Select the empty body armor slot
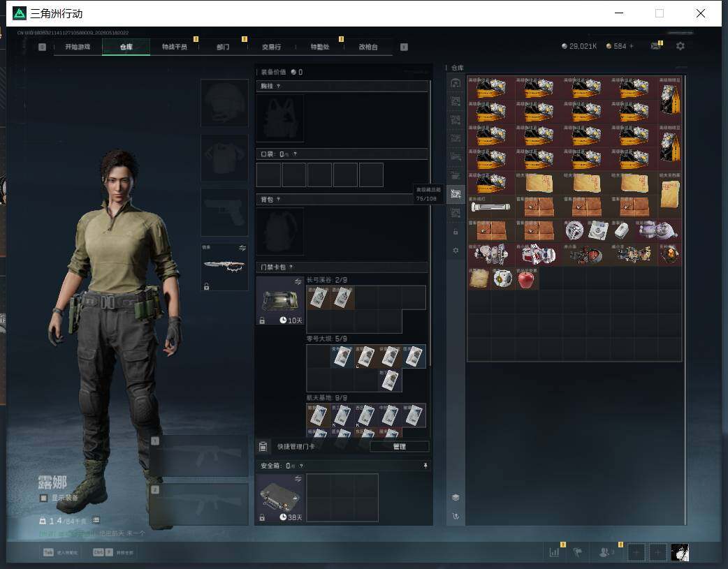Screen dimensions: 728x569 click(224, 158)
